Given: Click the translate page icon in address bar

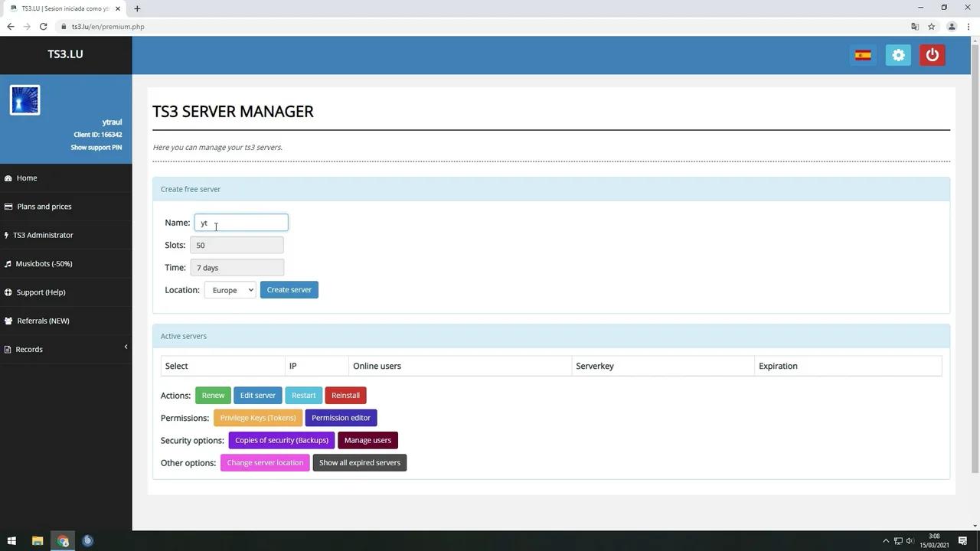Looking at the screenshot, I should coord(914,27).
